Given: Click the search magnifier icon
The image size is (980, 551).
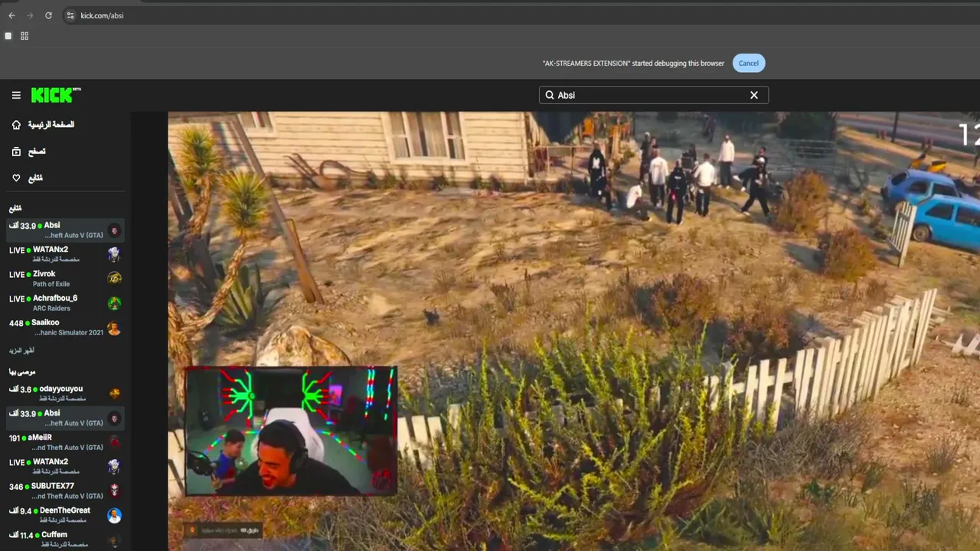Looking at the screenshot, I should click(x=549, y=95).
